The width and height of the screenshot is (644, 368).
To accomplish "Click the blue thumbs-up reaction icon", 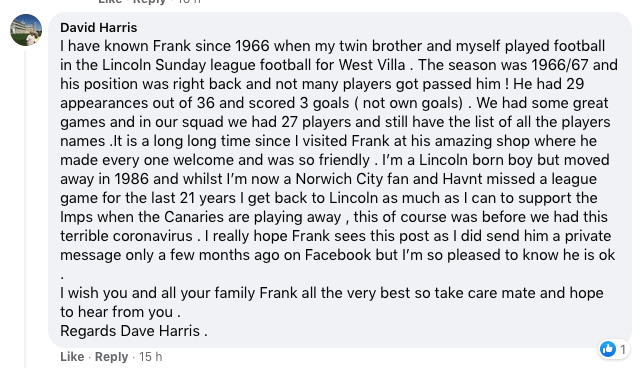I will point(607,349).
